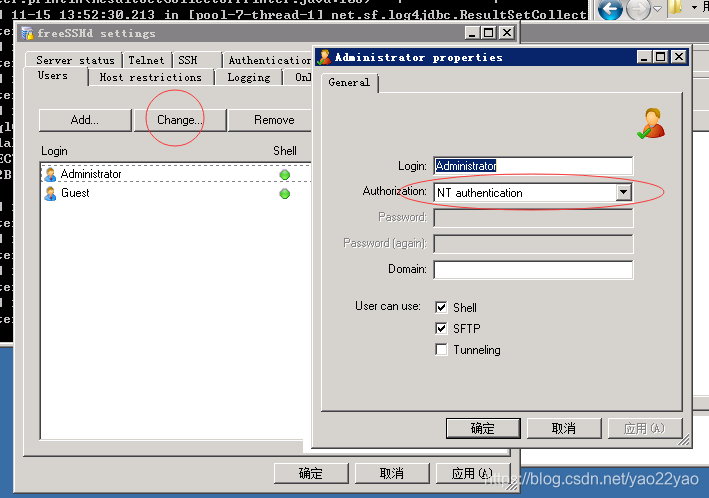Click 取消 in freeSSHd settings window
This screenshot has width=709, height=498.
click(x=392, y=473)
